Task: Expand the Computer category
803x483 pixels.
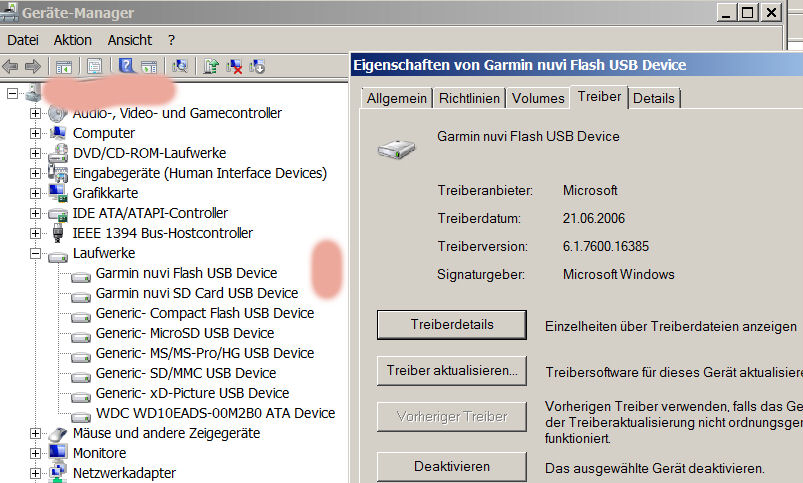Action: (x=35, y=133)
